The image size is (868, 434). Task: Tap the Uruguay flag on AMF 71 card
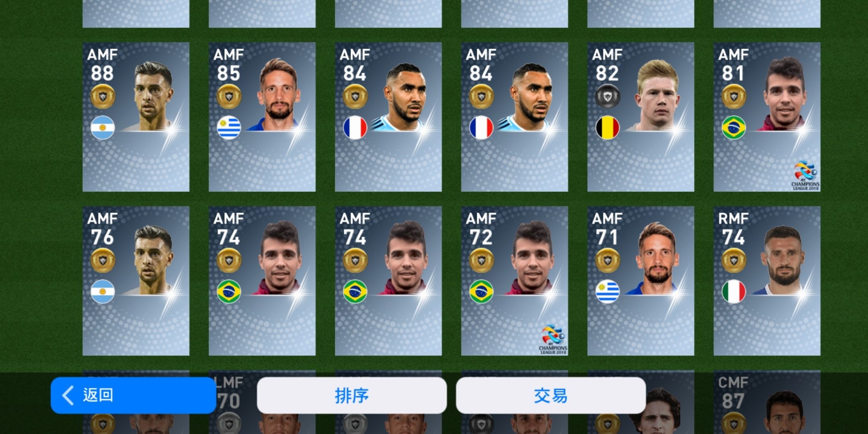coord(607,292)
